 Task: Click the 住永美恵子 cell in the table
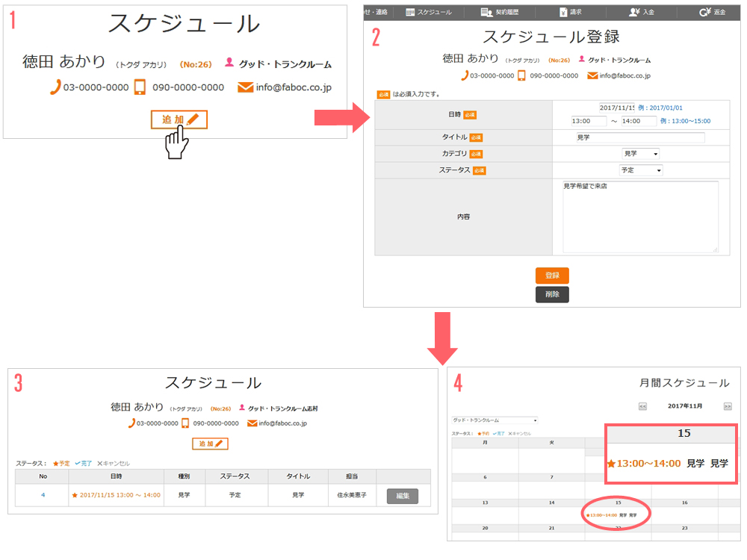[x=352, y=495]
